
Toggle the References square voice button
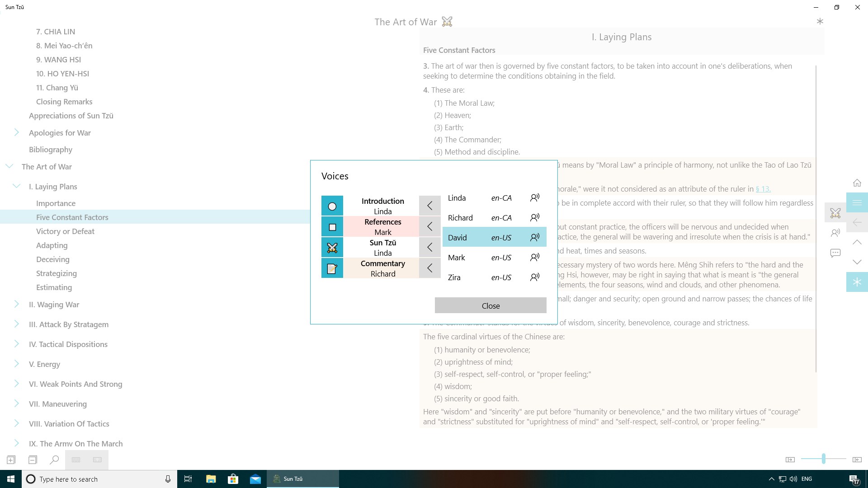[x=332, y=227]
